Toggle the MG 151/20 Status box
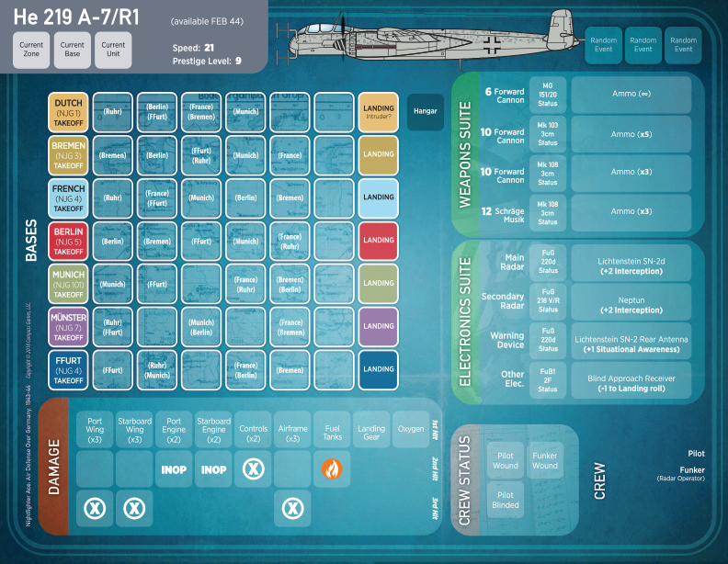The image size is (728, 564). 547,95
